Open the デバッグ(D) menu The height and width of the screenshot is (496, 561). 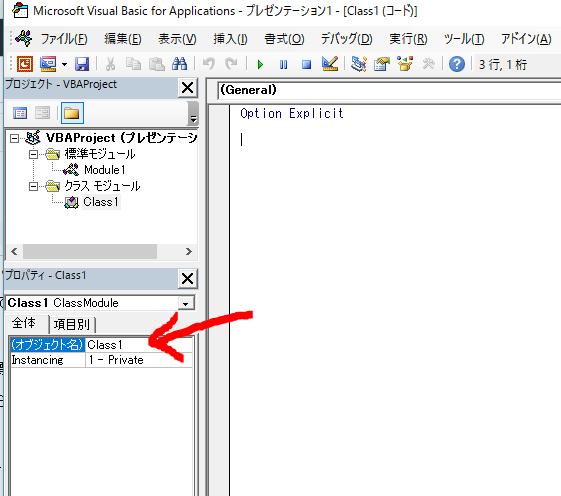click(346, 39)
